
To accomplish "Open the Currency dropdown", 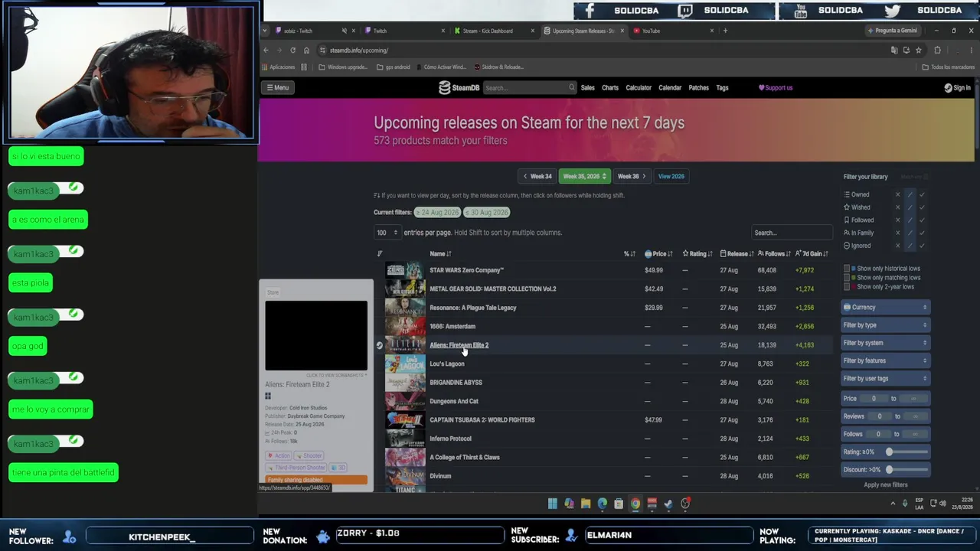I will click(x=885, y=308).
